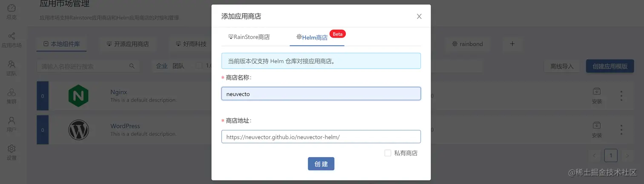Open the Nginx app logo
The height and width of the screenshot is (184, 644).
pyautogui.click(x=78, y=96)
